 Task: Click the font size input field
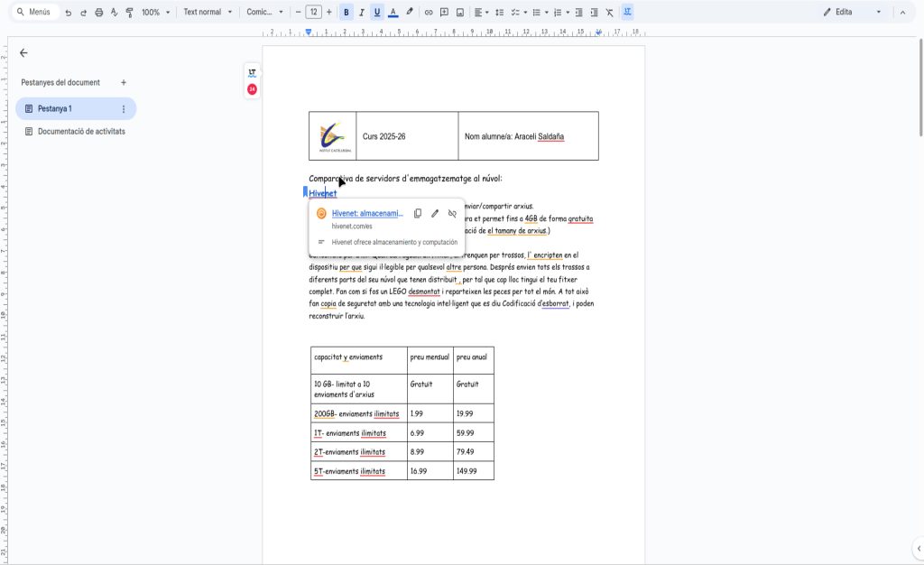313,13
